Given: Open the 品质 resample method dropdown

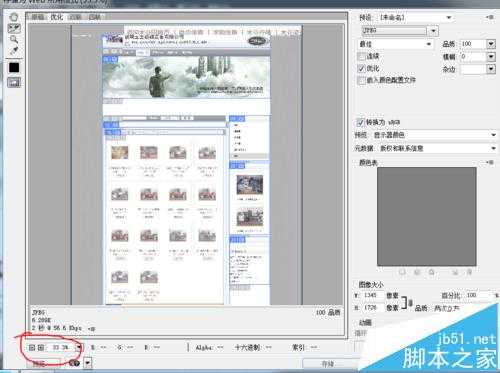Looking at the screenshot, I should [463, 308].
